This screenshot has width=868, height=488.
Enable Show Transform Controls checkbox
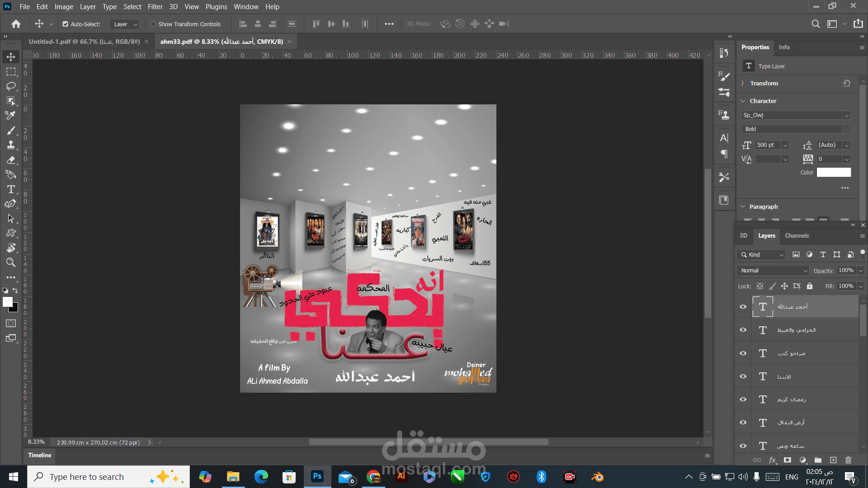[153, 24]
